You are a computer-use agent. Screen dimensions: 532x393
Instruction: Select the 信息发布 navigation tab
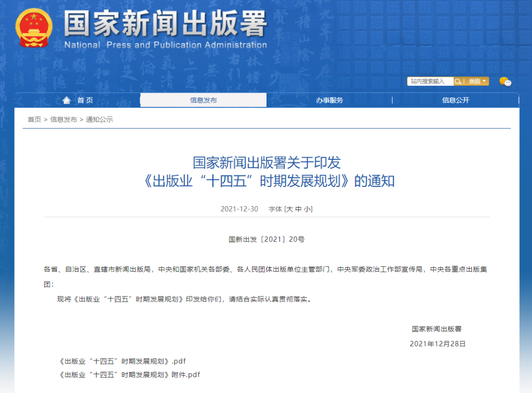pos(203,101)
